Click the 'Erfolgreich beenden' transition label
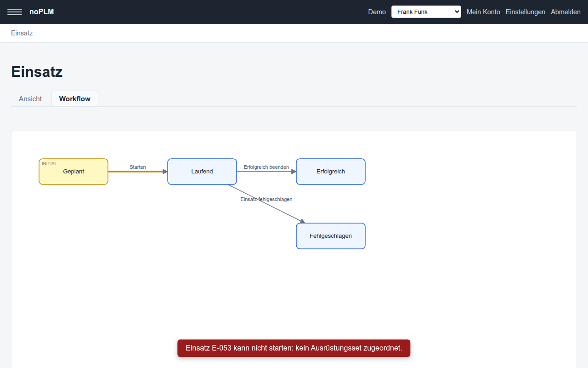Image resolution: width=588 pixels, height=368 pixels. point(266,167)
